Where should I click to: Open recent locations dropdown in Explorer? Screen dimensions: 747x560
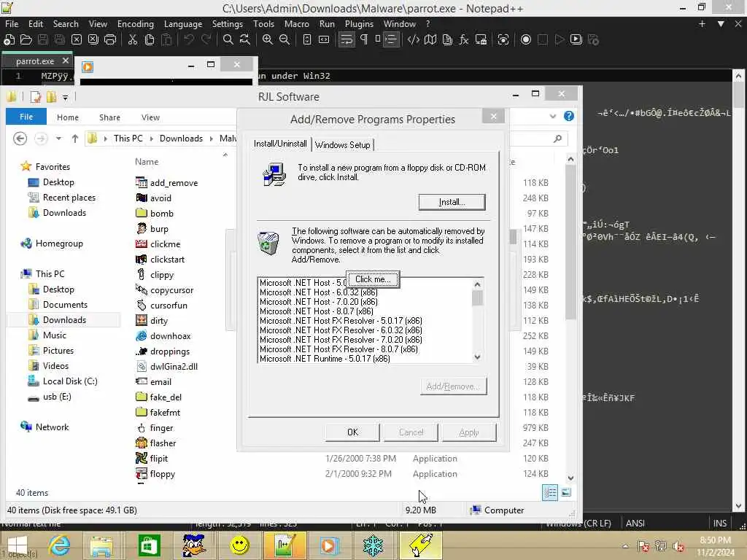pyautogui.click(x=58, y=139)
